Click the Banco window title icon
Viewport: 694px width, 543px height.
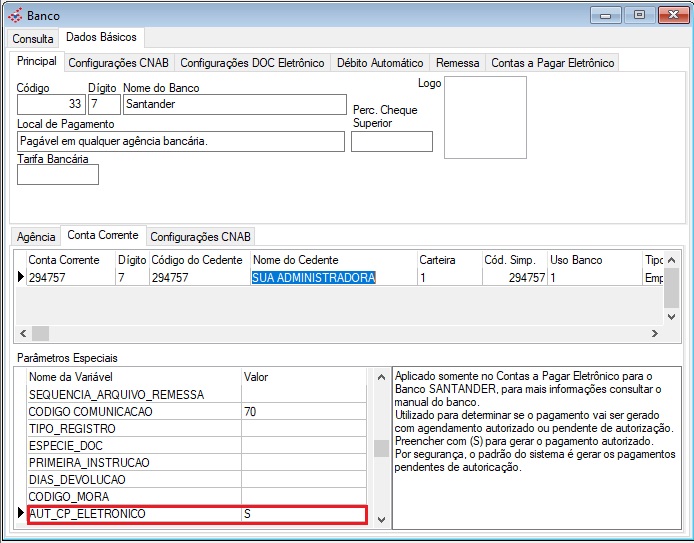[x=14, y=15]
